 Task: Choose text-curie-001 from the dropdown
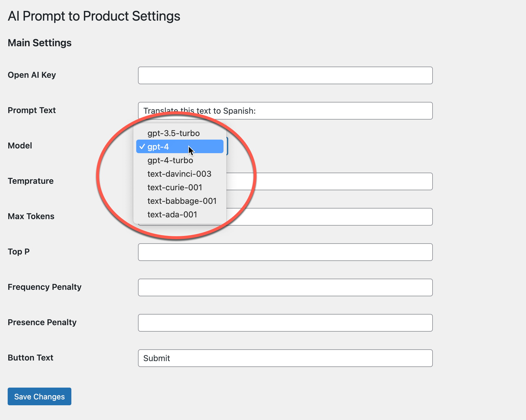tap(175, 187)
